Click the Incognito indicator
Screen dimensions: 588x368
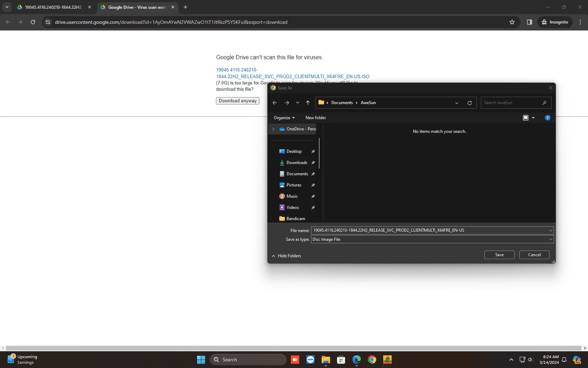point(555,22)
